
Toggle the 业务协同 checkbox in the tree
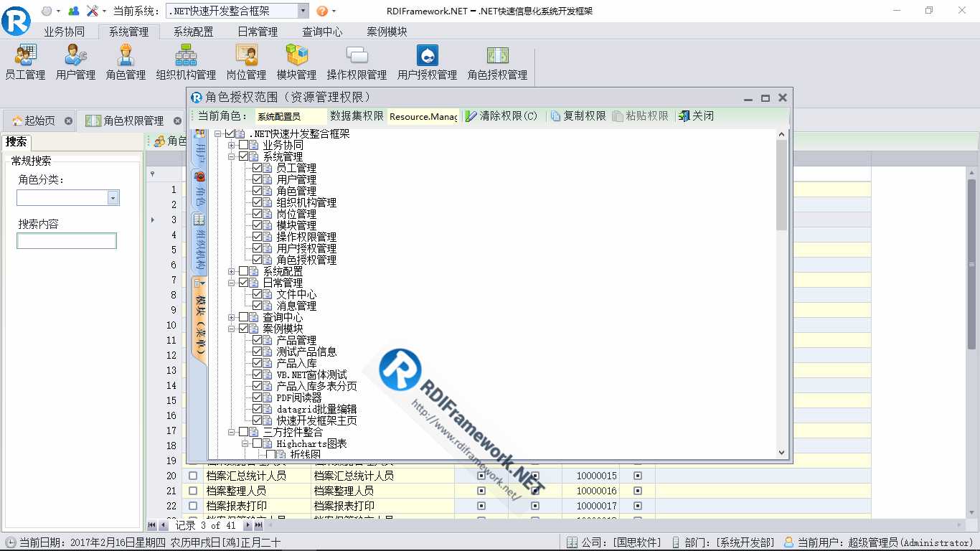click(x=243, y=146)
